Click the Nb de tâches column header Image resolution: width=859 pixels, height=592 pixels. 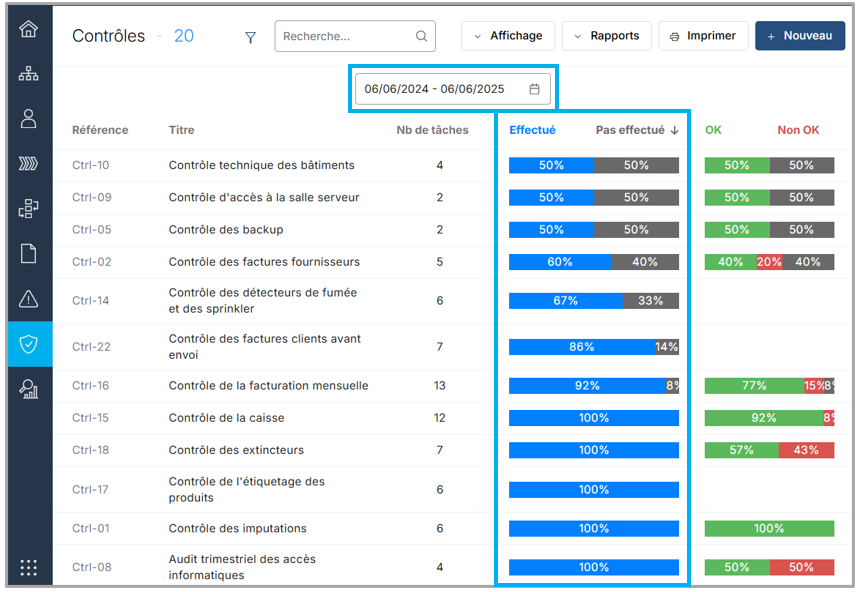click(432, 130)
